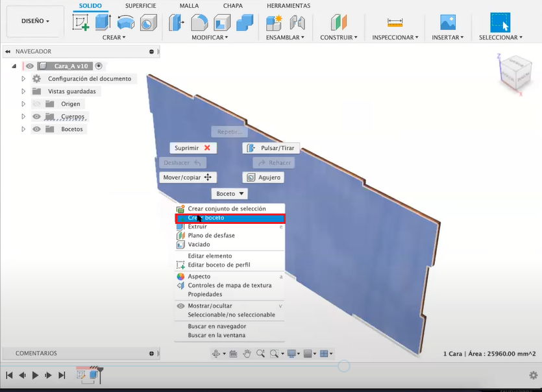Click the Select tool icon in SELECCIONAR

(500, 22)
